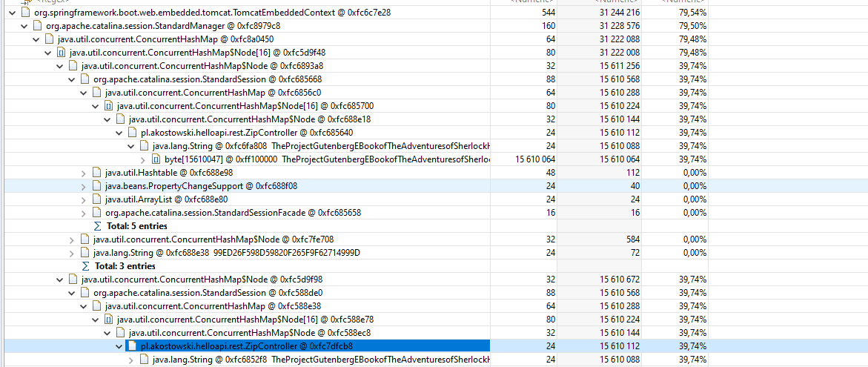Screen dimensions: 868x367
Task: Click the object icon of selected ZipController @ 0xfc7dfcb8
Action: point(132,346)
